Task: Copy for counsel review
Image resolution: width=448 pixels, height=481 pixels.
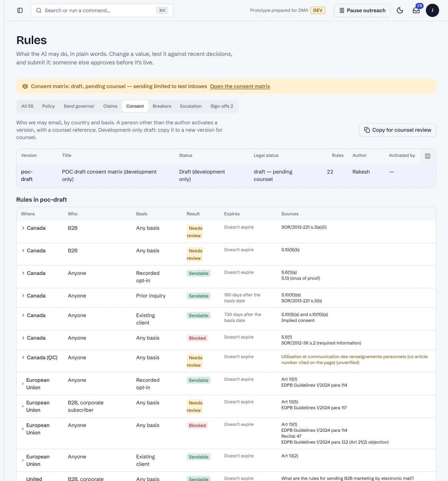Action: click(x=398, y=130)
